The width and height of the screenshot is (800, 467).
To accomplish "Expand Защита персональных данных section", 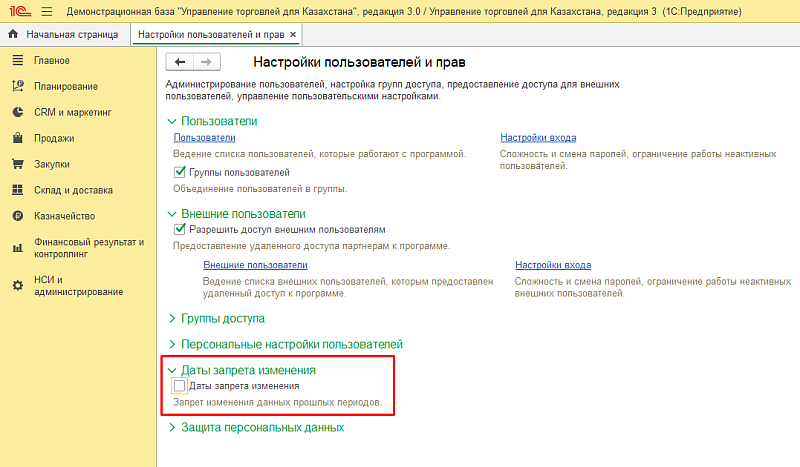I will (x=262, y=427).
